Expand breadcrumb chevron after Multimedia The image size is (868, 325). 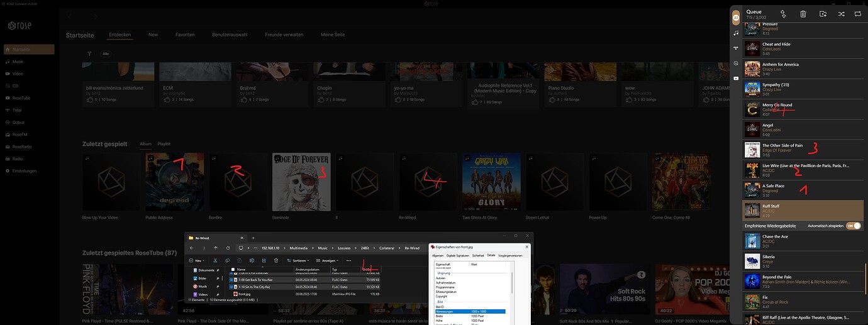pos(313,248)
